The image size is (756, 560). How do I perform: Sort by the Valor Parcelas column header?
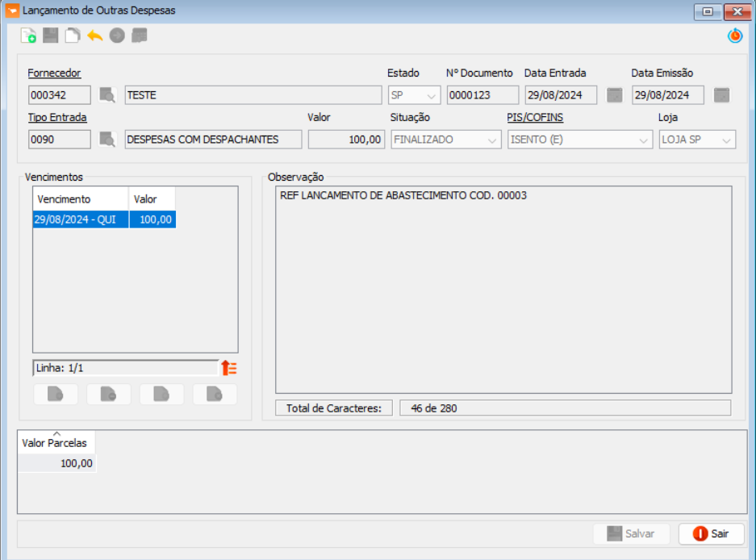point(56,442)
